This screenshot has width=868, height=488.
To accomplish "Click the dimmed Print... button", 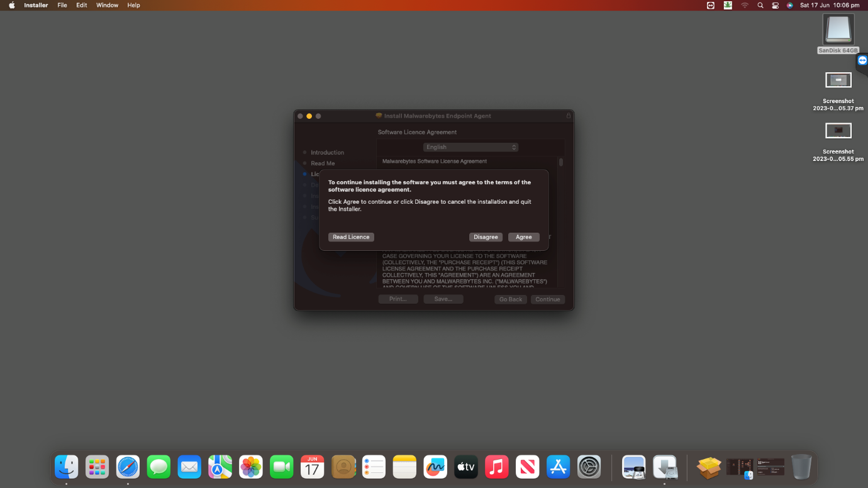I will pyautogui.click(x=398, y=299).
